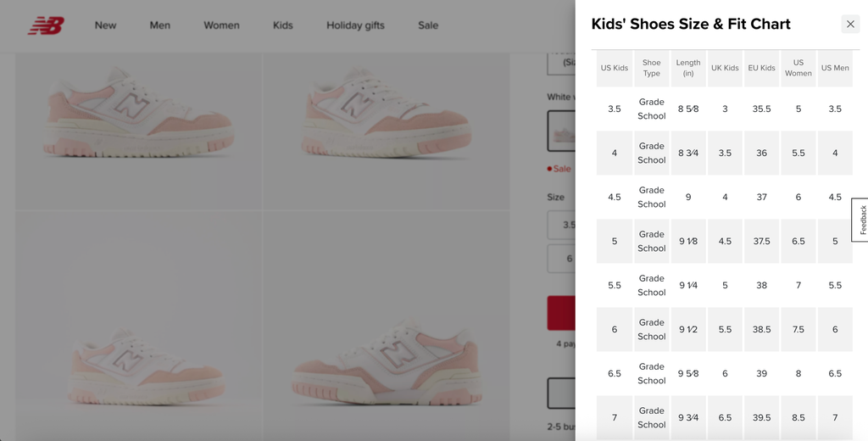Click the Length (in) column header
This screenshot has width=868, height=441.
[688, 68]
